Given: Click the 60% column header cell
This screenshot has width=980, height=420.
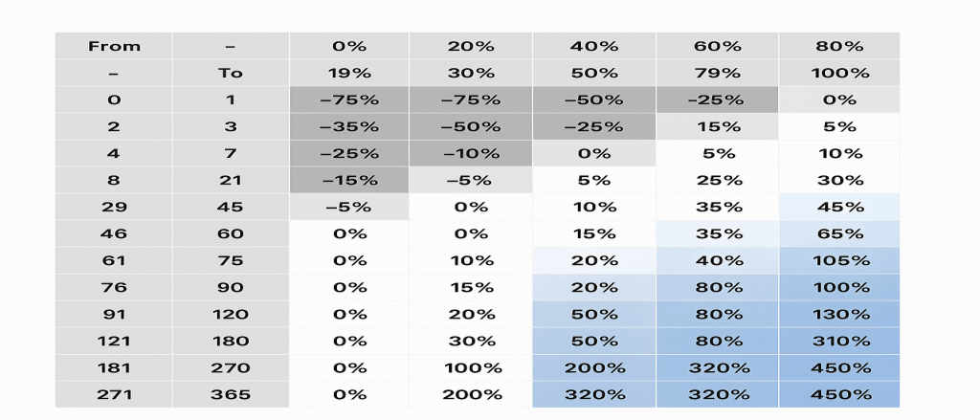Looking at the screenshot, I should click(717, 46).
